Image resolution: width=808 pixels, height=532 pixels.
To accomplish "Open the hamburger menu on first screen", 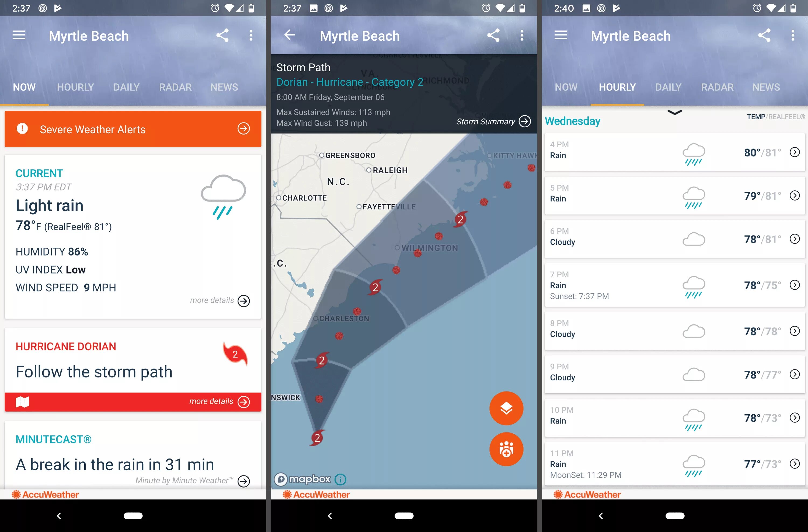I will (x=19, y=36).
